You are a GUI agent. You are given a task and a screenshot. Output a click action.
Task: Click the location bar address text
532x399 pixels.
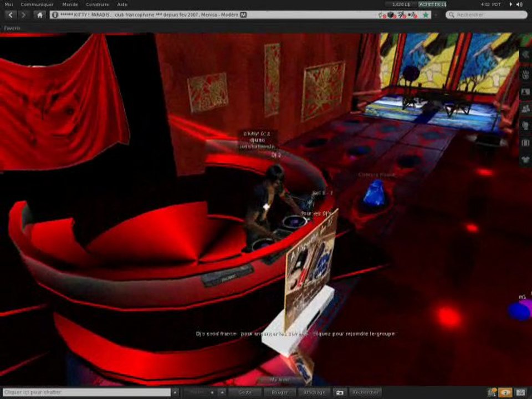click(x=149, y=15)
